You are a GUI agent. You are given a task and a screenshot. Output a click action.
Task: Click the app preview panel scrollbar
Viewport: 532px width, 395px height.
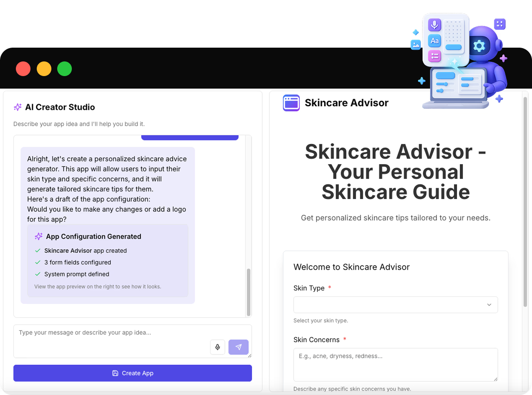click(525, 201)
